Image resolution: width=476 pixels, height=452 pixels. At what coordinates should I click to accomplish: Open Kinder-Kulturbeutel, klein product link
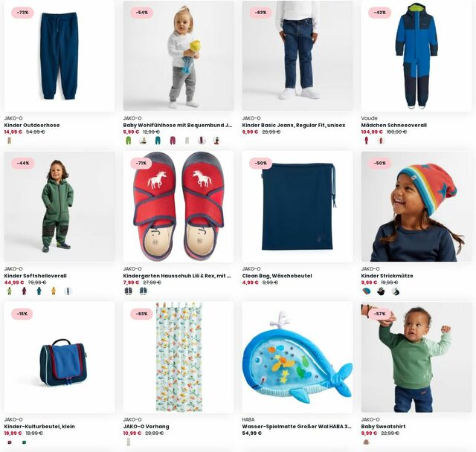coord(39,426)
